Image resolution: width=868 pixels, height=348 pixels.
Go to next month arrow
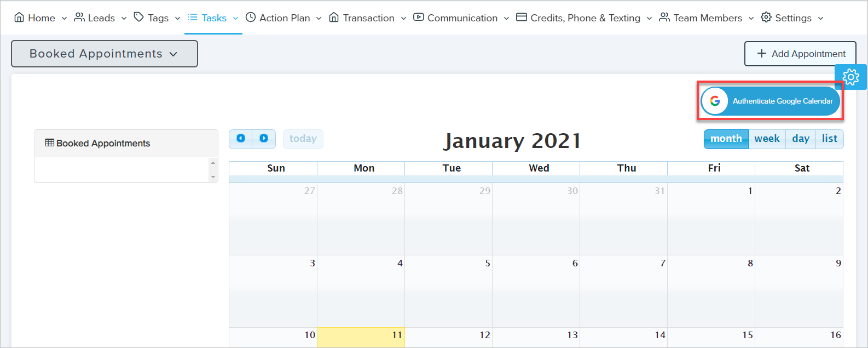tap(264, 139)
